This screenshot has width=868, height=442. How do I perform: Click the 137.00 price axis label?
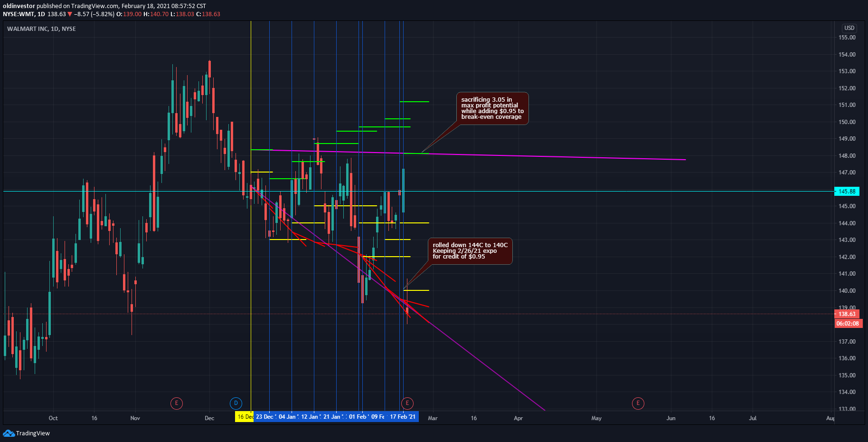pyautogui.click(x=847, y=342)
